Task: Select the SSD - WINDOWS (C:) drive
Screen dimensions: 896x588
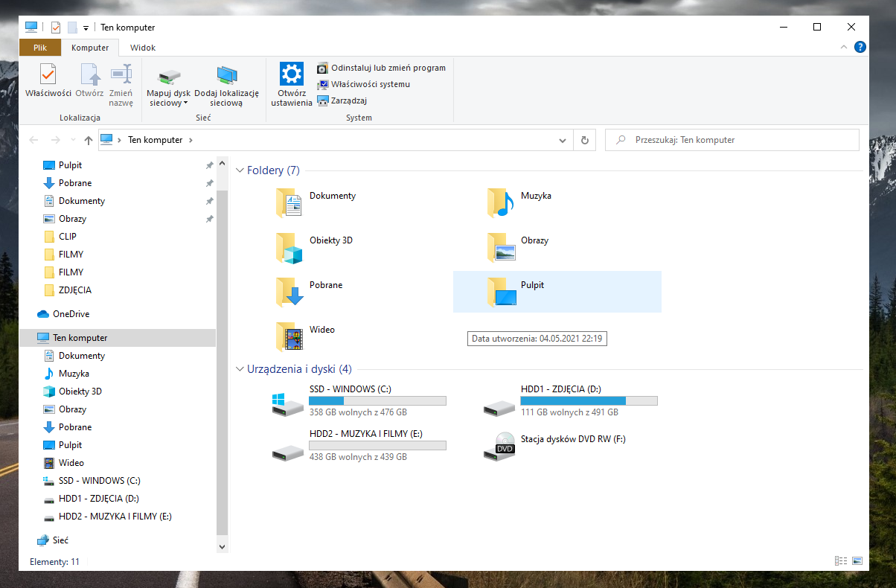Action: pos(288,400)
